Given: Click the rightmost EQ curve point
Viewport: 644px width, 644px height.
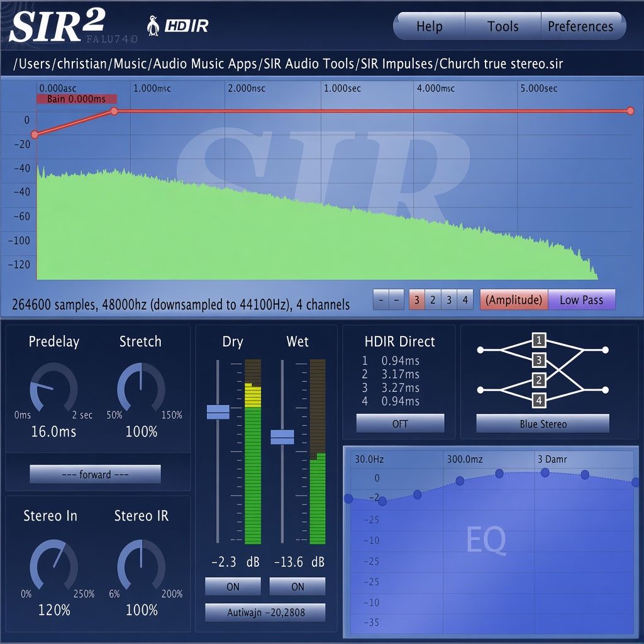Looking at the screenshot, I should (x=635, y=482).
